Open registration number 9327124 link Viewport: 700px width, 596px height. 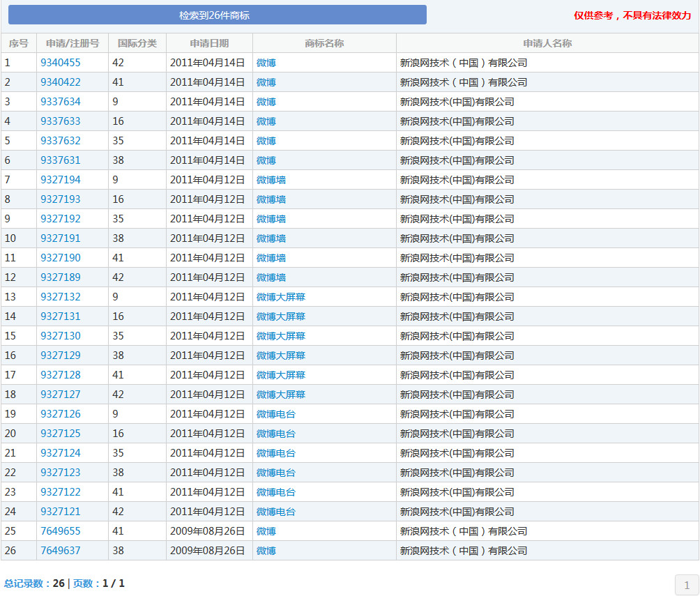(x=60, y=453)
